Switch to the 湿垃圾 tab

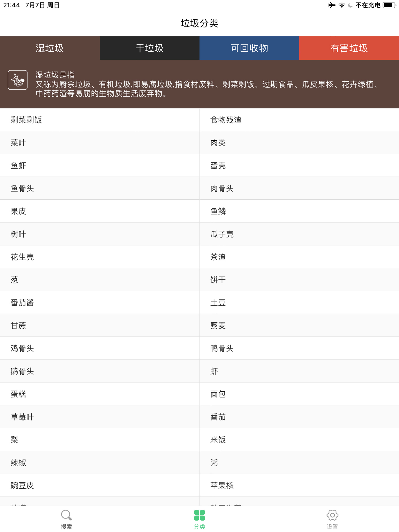[50, 48]
